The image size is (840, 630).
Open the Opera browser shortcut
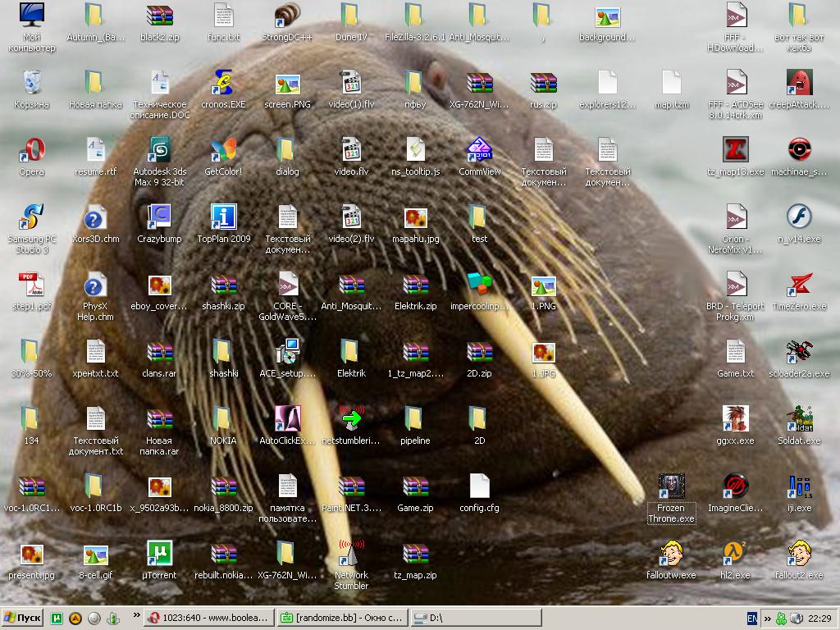(31, 151)
